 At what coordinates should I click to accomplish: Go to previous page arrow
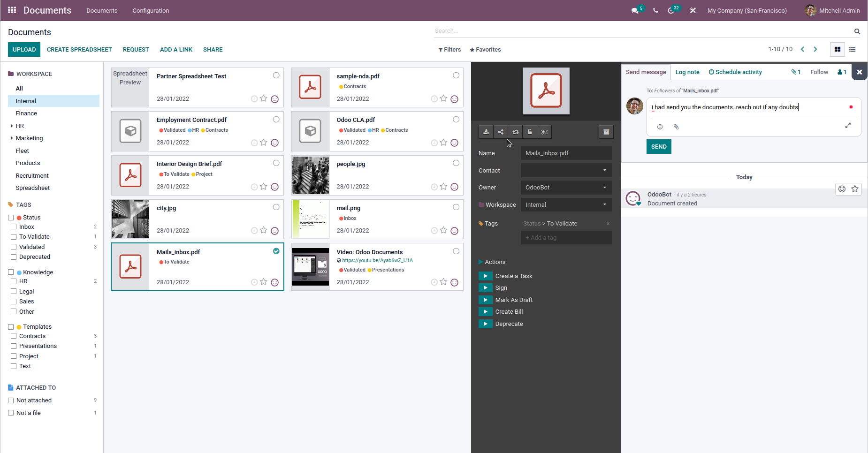[802, 49]
